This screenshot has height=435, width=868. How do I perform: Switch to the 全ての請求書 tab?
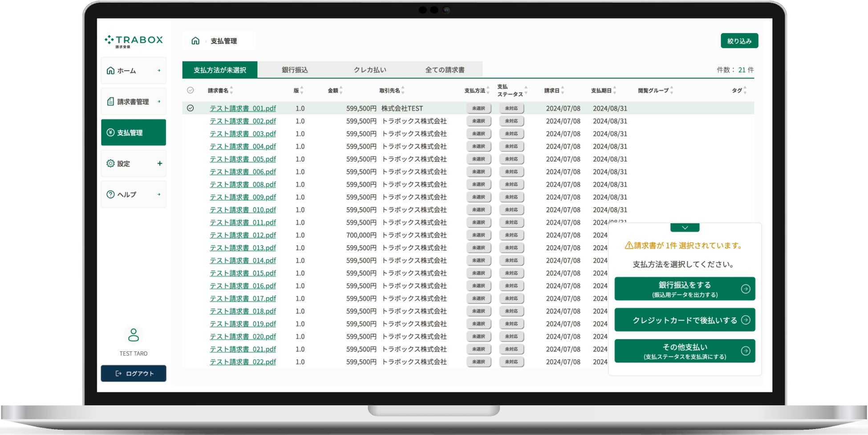pos(445,70)
